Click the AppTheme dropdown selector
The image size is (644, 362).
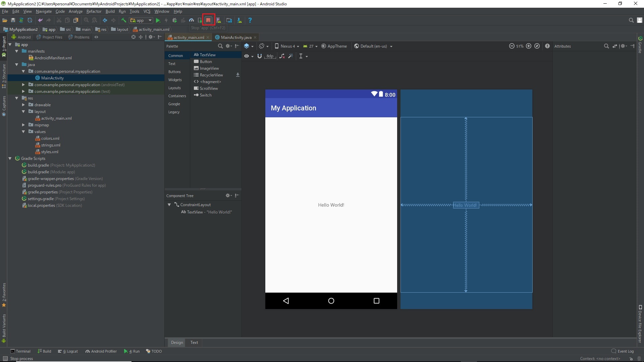click(x=334, y=46)
